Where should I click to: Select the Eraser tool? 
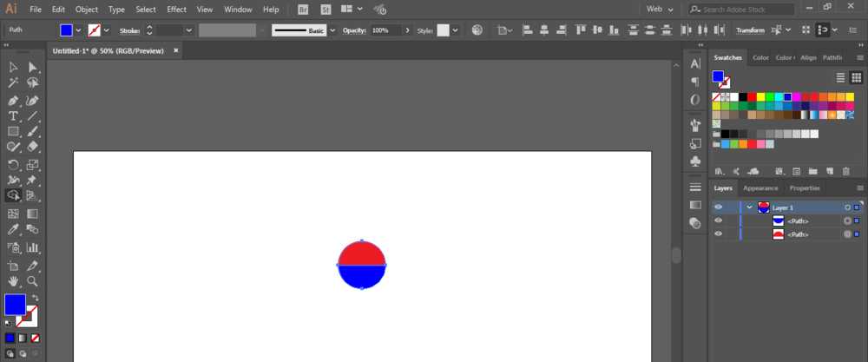[x=33, y=147]
